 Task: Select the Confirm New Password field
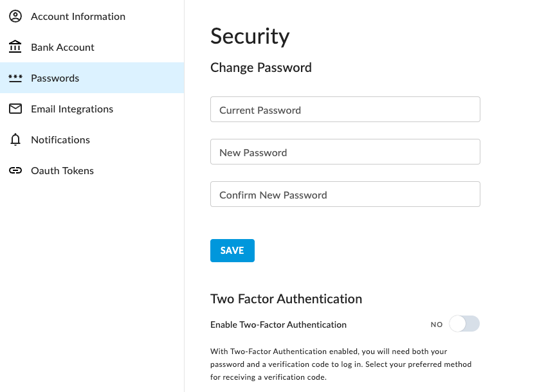coord(345,194)
